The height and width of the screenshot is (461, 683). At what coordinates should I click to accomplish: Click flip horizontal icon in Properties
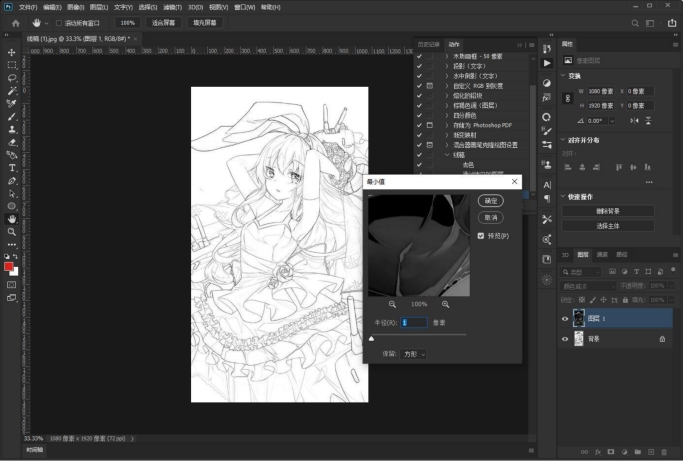(635, 121)
